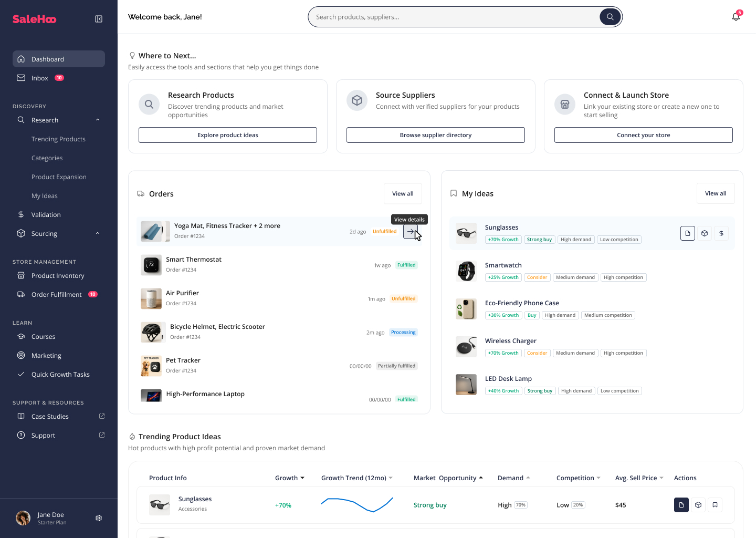Click Sunglasses idea sourcing box icon
756x538 pixels.
[x=705, y=233]
